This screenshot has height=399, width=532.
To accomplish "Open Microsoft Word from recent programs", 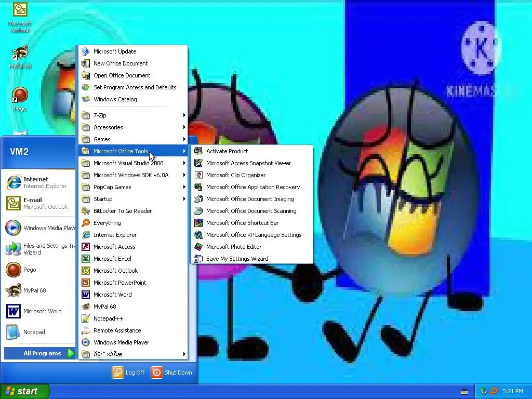I will coord(39,311).
